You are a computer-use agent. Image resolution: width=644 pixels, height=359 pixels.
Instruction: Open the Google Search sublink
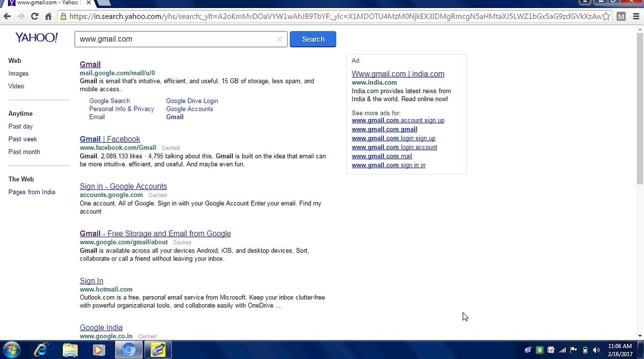click(109, 101)
